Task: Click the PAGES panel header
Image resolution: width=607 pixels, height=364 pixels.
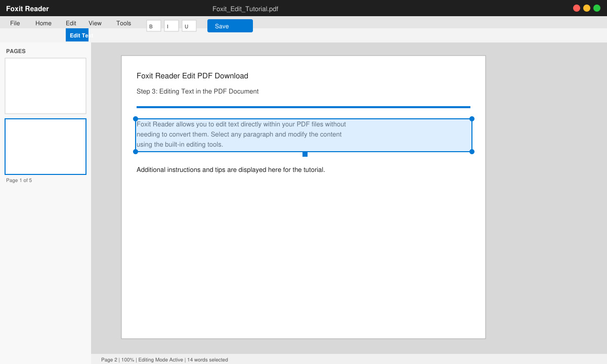Action: click(x=16, y=51)
